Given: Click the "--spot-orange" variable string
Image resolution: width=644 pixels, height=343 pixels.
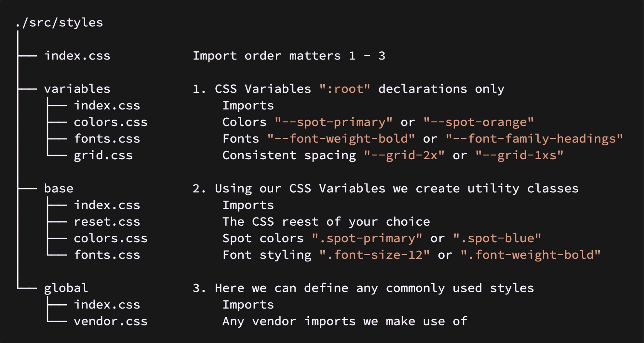Looking at the screenshot, I should point(479,122).
